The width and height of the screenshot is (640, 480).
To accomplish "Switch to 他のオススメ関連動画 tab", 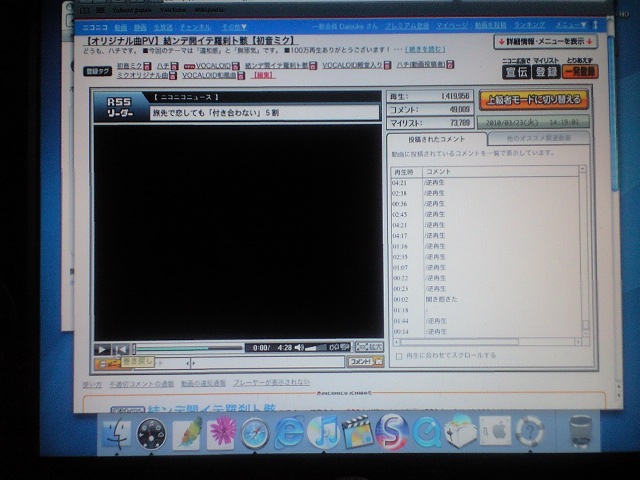I will pyautogui.click(x=538, y=138).
